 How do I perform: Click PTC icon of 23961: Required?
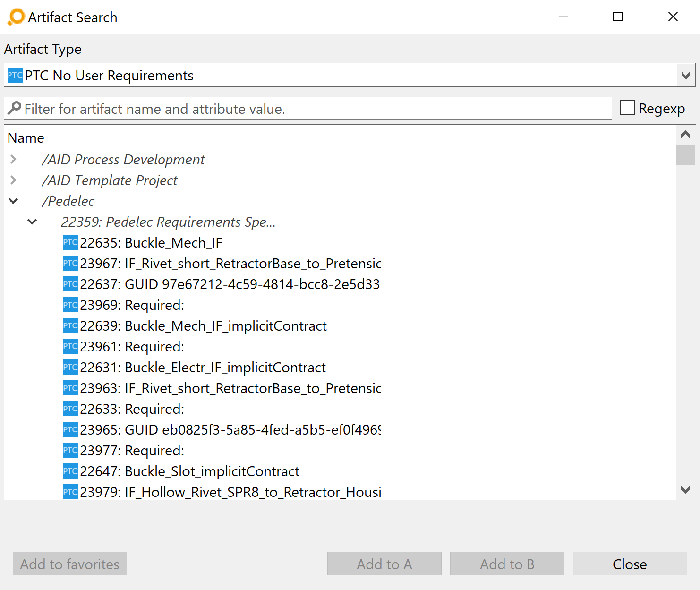(x=70, y=346)
